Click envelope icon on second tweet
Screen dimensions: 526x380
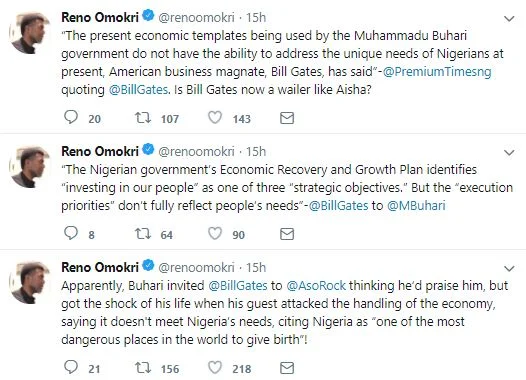point(287,234)
